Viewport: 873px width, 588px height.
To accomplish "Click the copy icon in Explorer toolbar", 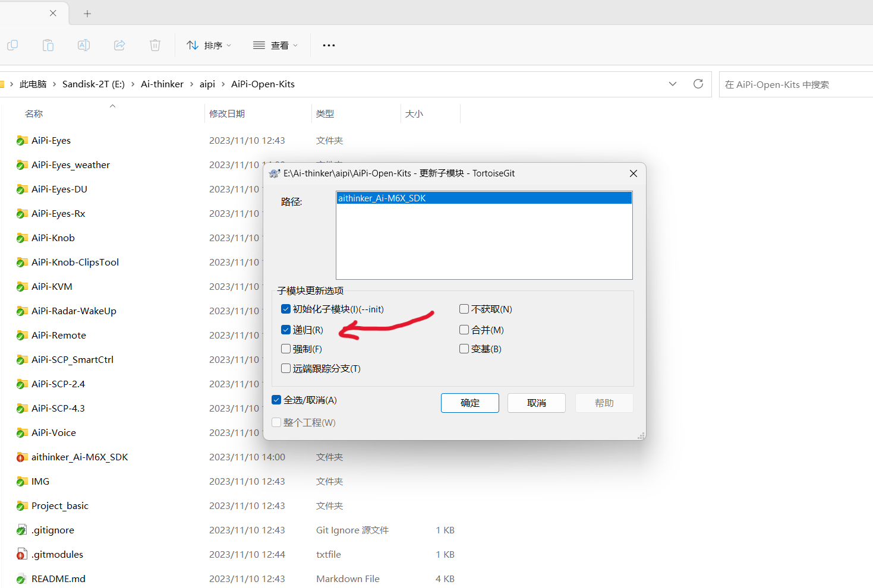I will (x=12, y=45).
